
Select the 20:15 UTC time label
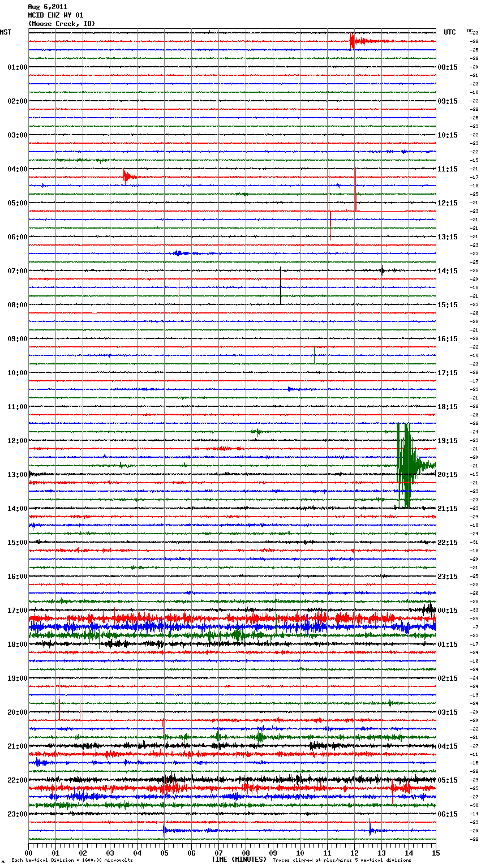click(x=448, y=475)
